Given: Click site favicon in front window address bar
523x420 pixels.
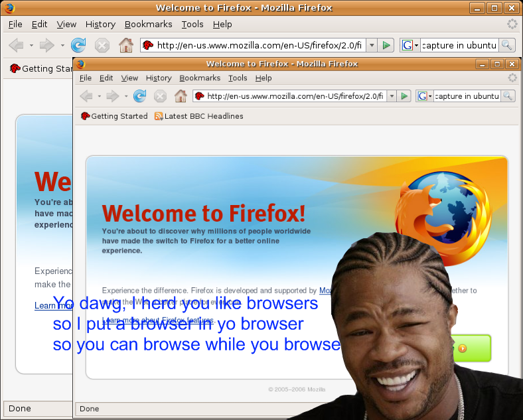Looking at the screenshot, I should point(200,96).
